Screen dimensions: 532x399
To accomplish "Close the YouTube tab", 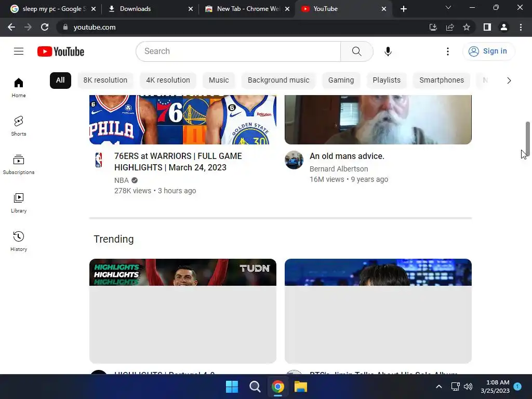I will (384, 9).
